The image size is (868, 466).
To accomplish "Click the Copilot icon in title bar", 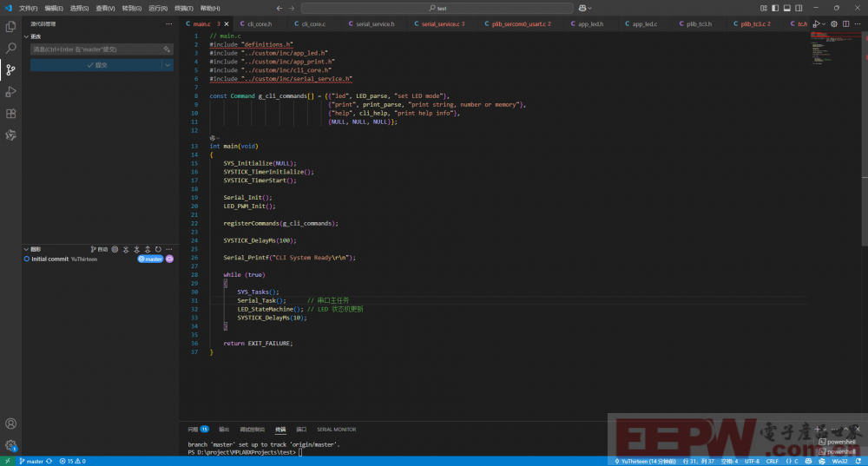I will [x=582, y=9].
